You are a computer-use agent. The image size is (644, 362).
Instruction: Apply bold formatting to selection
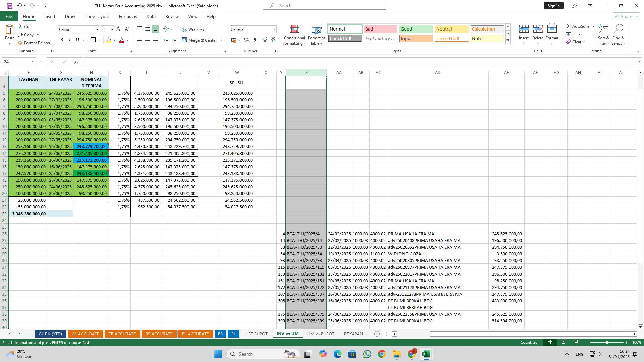click(62, 40)
